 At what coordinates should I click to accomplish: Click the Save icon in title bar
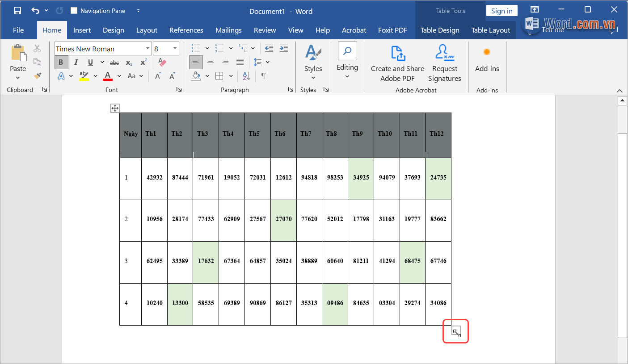(x=17, y=11)
